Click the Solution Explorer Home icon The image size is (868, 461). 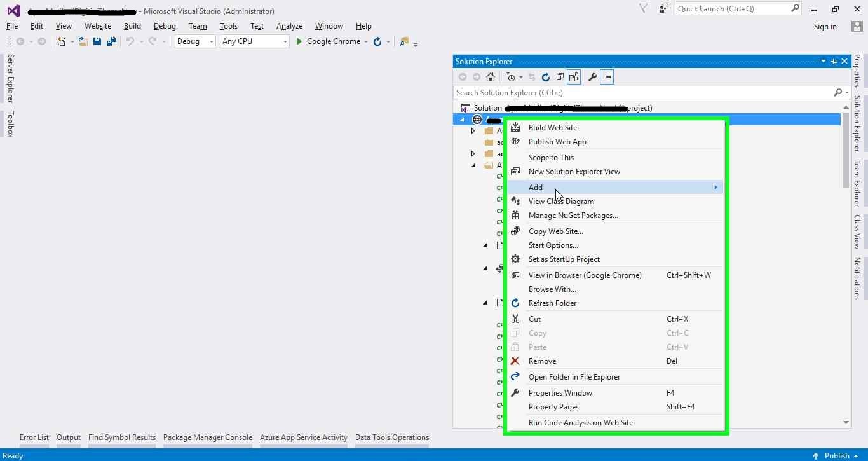[x=491, y=77]
